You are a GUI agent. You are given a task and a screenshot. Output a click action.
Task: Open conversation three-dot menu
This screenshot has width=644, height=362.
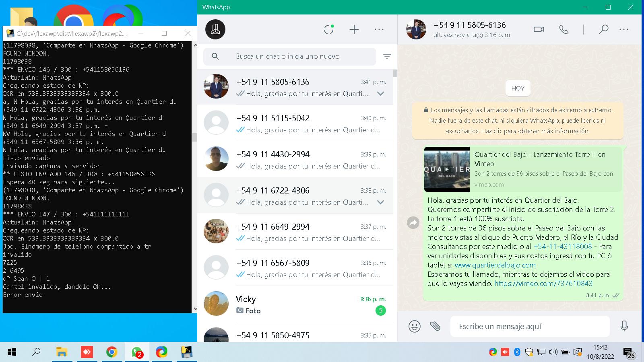pyautogui.click(x=624, y=29)
